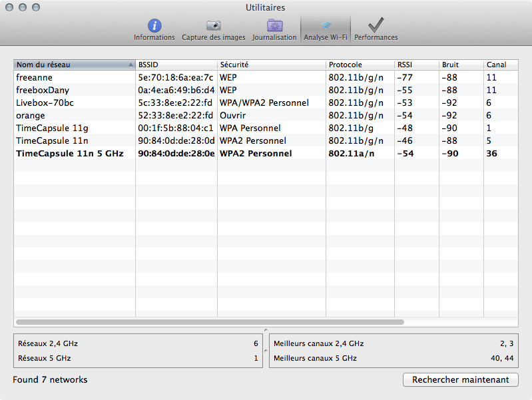The image size is (532, 400).
Task: Click the Bruit column header
Action: (x=461, y=65)
